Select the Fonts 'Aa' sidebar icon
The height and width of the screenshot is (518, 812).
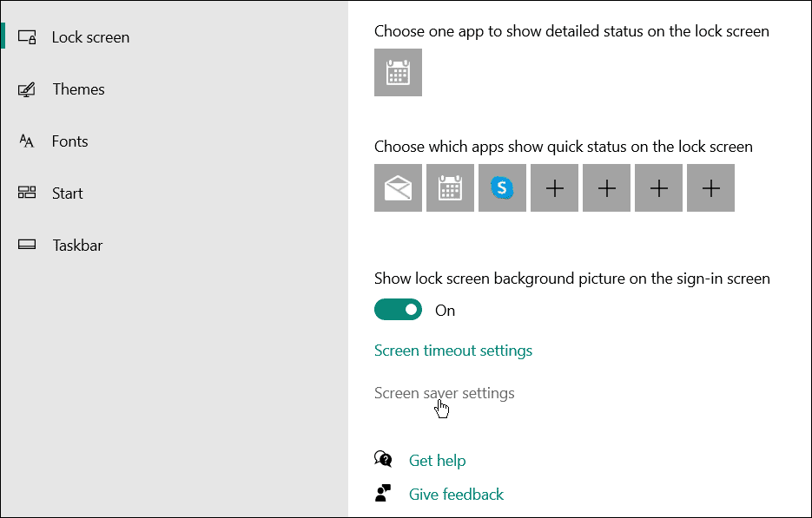(28, 141)
